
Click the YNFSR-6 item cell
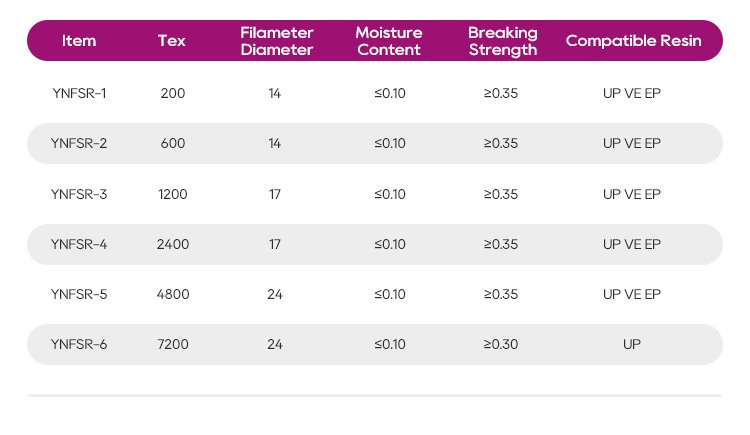(79, 344)
